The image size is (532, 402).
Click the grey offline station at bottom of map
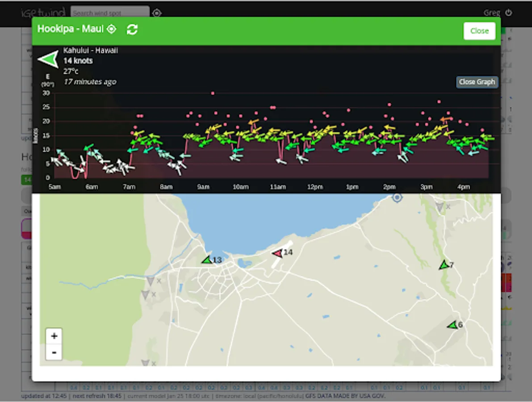pos(145,363)
